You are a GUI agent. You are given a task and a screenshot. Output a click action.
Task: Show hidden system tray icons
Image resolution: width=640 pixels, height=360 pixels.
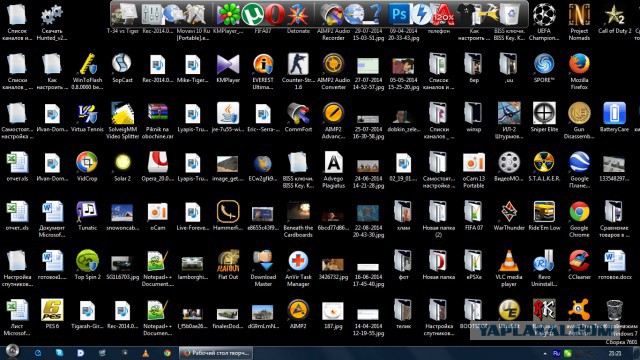(545, 353)
